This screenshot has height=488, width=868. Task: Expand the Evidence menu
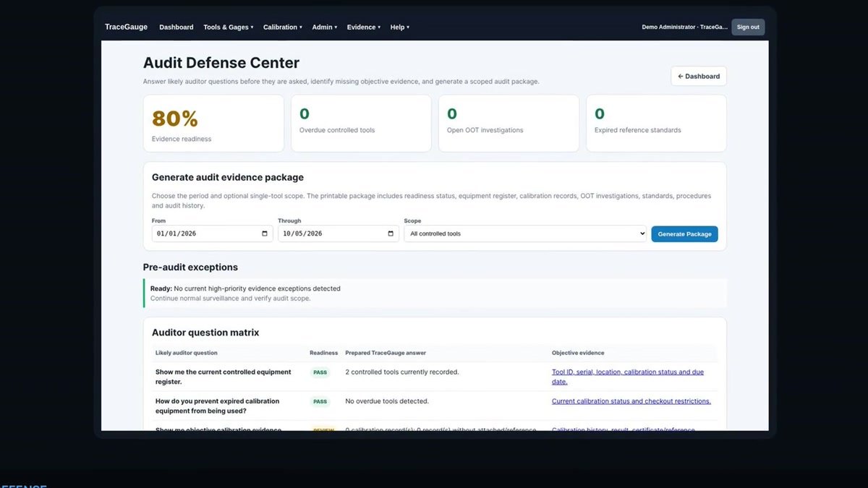364,27
